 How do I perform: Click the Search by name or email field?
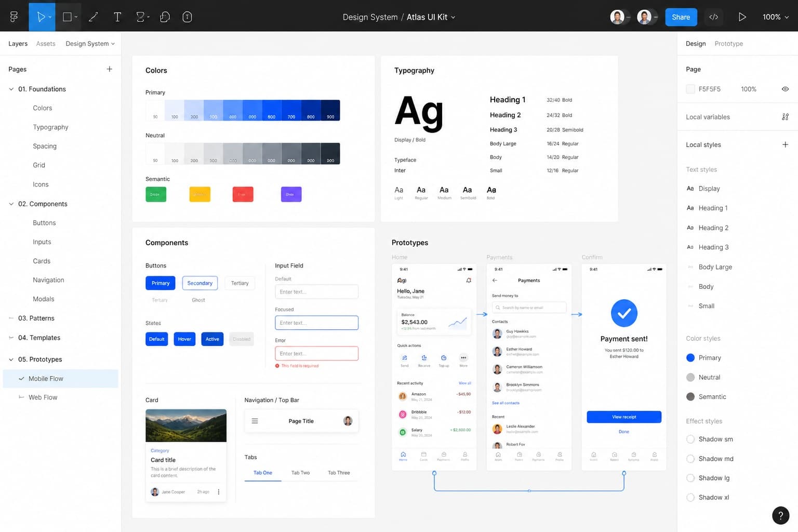[x=529, y=308]
